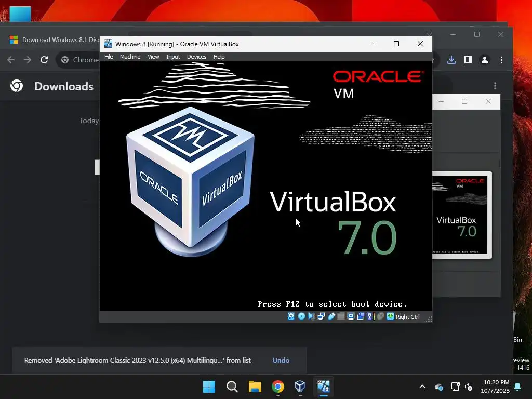
Task: Open Downloads page more actions menu
Action: tap(495, 86)
